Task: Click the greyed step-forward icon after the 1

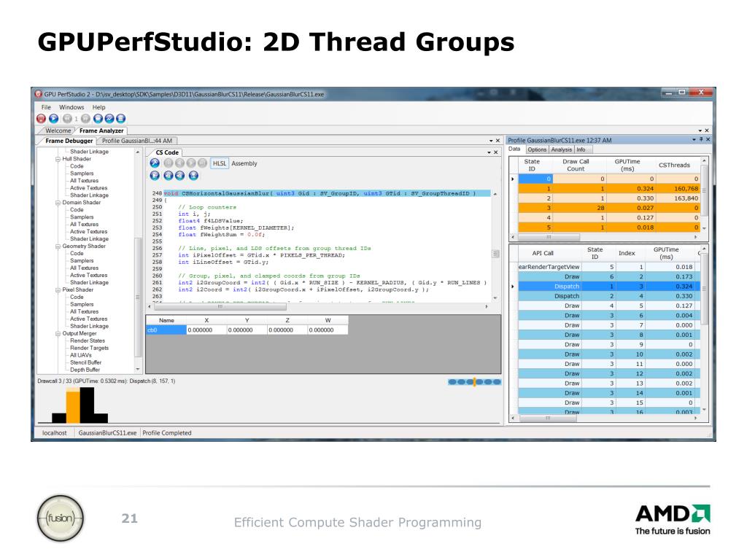Action: (85, 119)
